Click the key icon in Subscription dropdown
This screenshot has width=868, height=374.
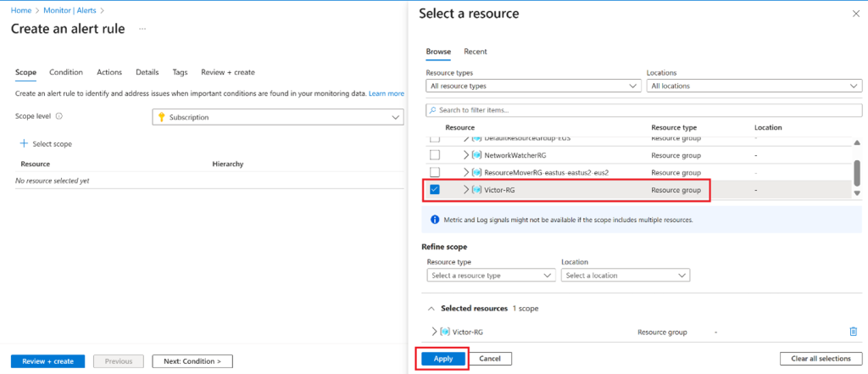[x=161, y=117]
